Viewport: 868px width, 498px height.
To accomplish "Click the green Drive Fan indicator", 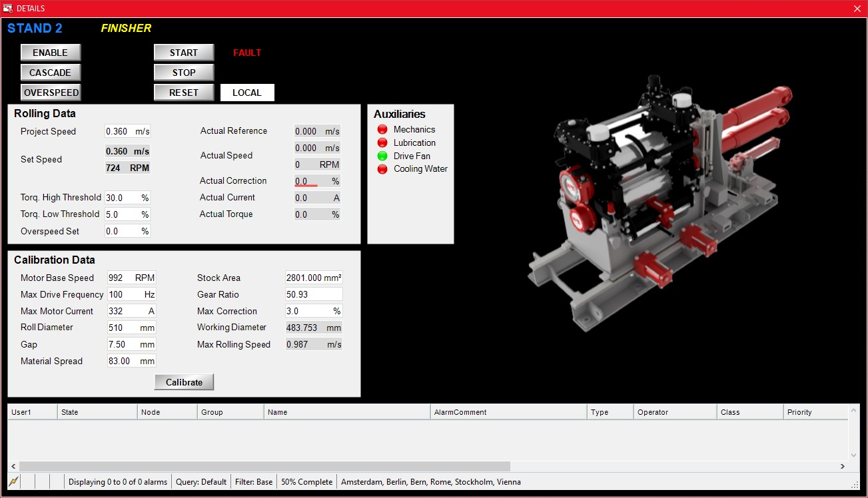I will tap(382, 156).
